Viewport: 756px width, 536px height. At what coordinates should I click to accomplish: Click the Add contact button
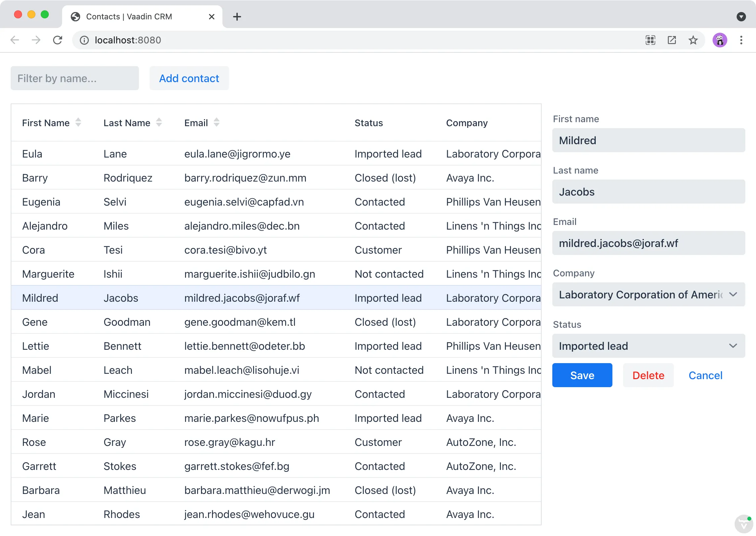pyautogui.click(x=189, y=78)
